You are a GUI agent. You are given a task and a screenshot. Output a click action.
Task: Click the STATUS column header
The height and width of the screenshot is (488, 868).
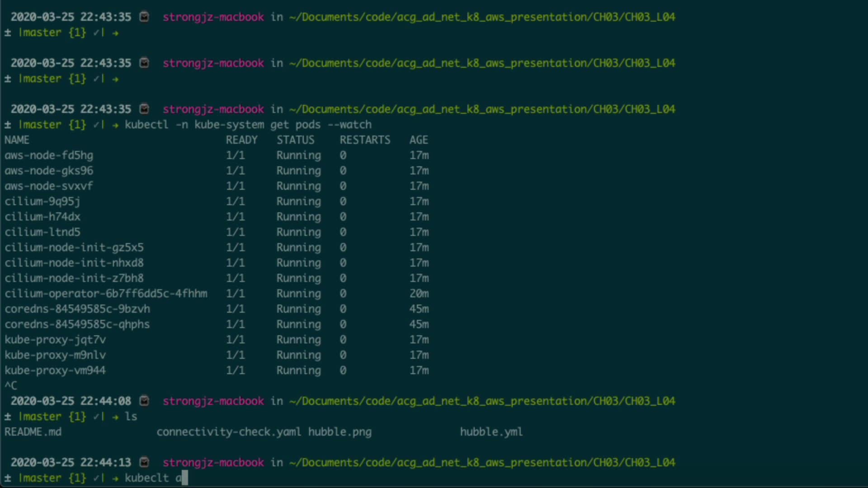(x=295, y=140)
